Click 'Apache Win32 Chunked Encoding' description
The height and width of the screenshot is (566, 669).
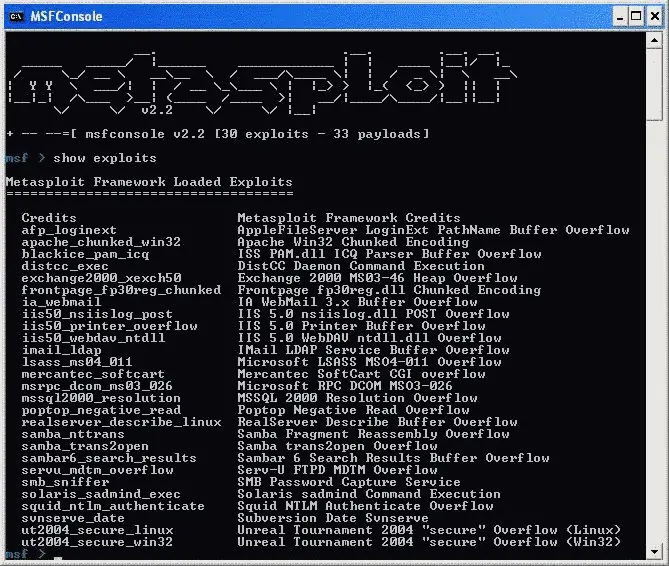[353, 242]
